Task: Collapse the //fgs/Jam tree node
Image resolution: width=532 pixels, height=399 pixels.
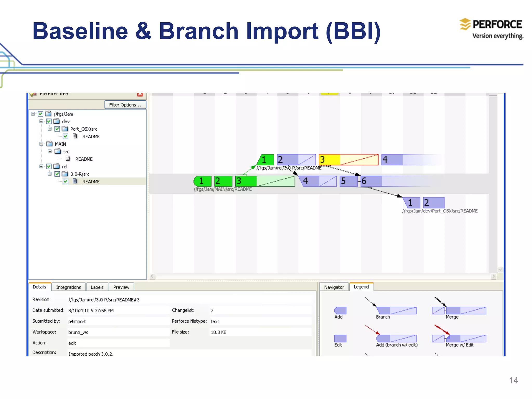Action: 33,114
